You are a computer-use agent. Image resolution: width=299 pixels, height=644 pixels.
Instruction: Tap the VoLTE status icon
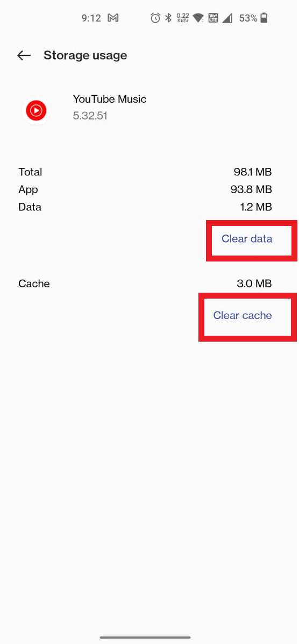click(213, 18)
